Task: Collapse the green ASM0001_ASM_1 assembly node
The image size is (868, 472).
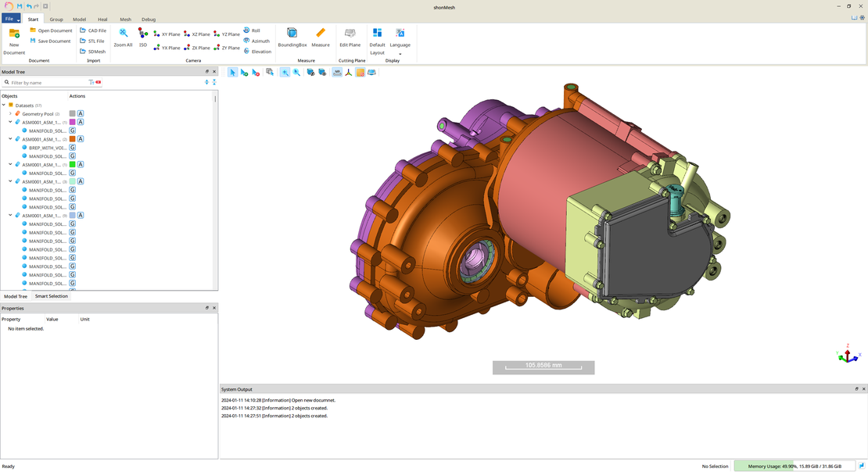Action: coord(10,164)
